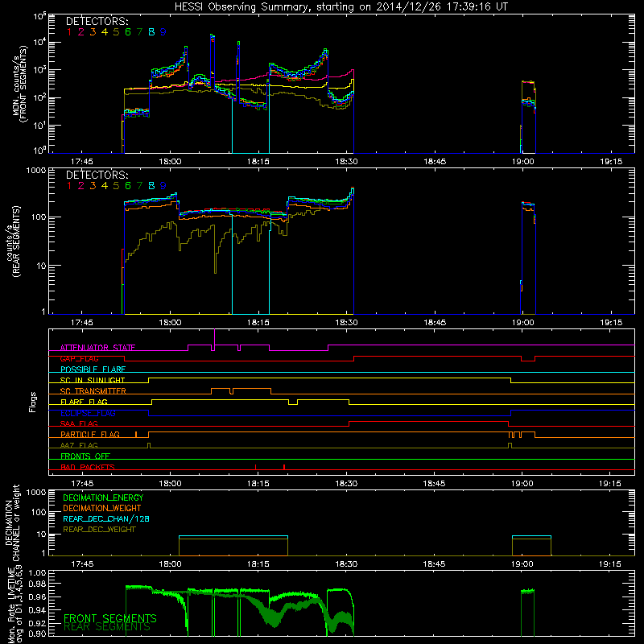The height and width of the screenshot is (644, 644).
Task: Click 19:00 tick label under decimation plot
Action: (x=522, y=564)
